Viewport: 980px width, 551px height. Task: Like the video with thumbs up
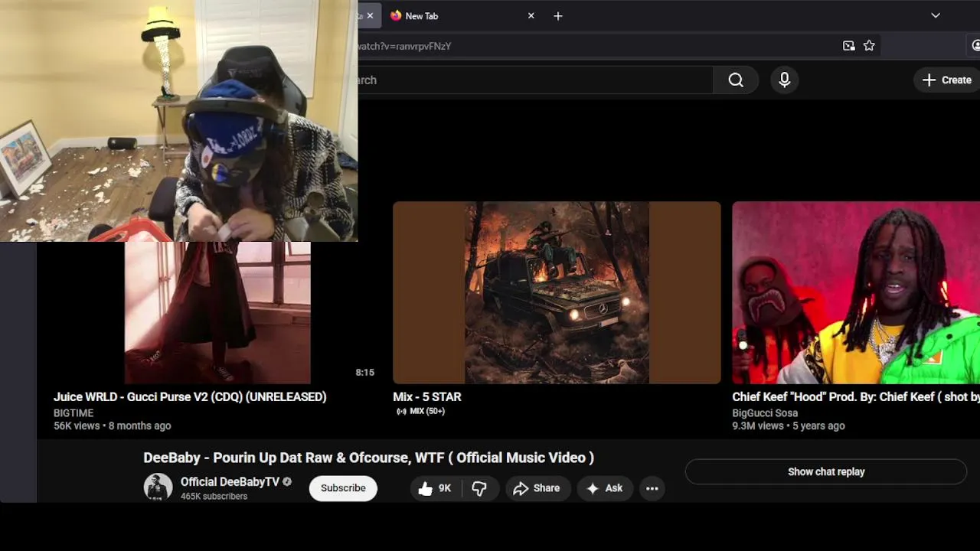tap(435, 488)
